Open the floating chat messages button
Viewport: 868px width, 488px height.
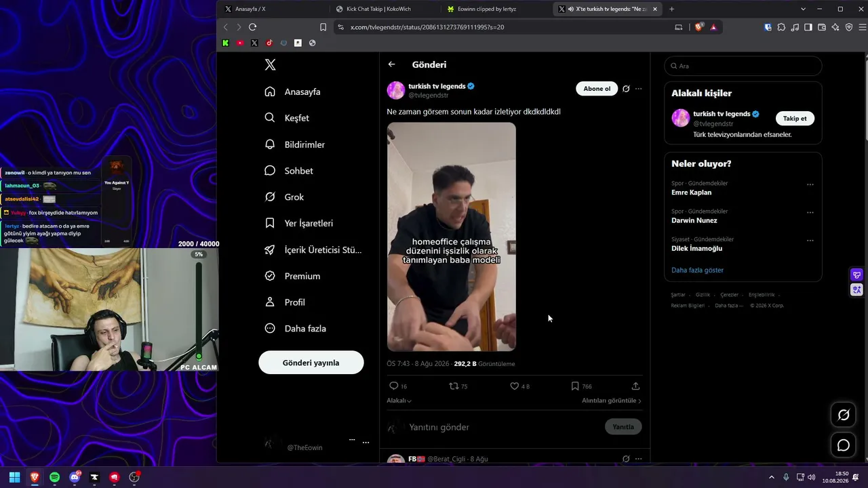coord(844,445)
